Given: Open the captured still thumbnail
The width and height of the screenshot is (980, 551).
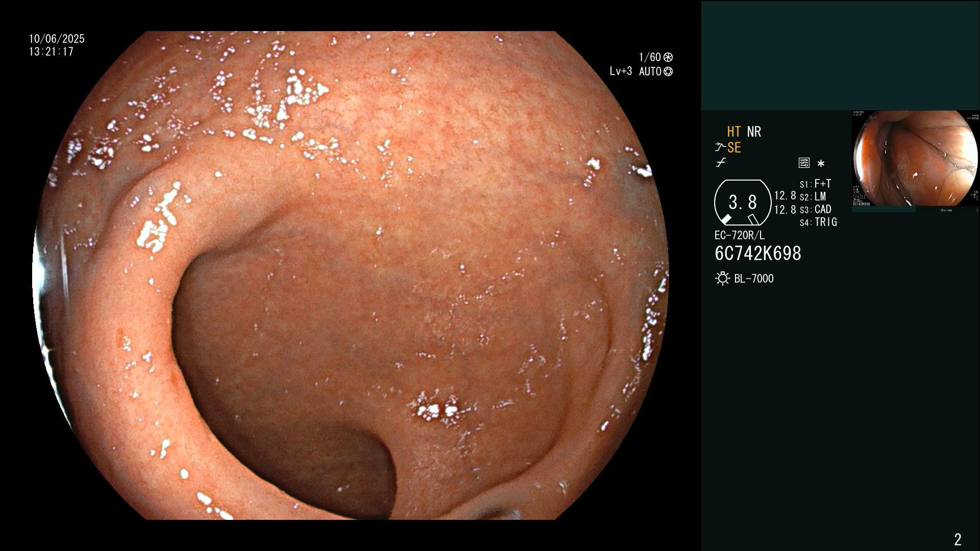Looking at the screenshot, I should 915,159.
